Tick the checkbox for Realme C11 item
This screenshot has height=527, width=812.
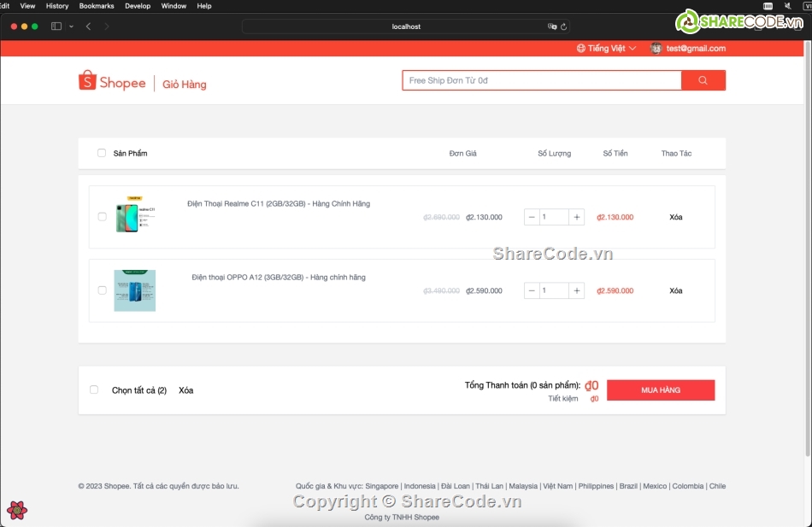click(x=102, y=216)
